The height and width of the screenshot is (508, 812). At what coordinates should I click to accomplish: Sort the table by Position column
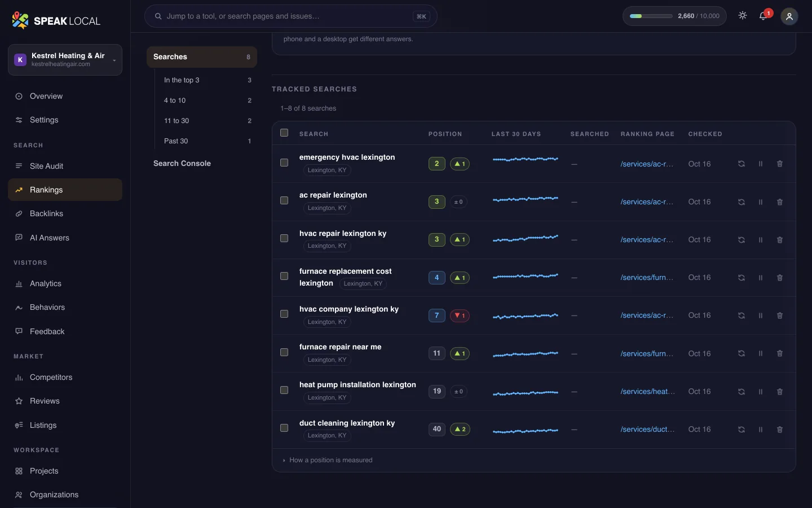point(445,134)
